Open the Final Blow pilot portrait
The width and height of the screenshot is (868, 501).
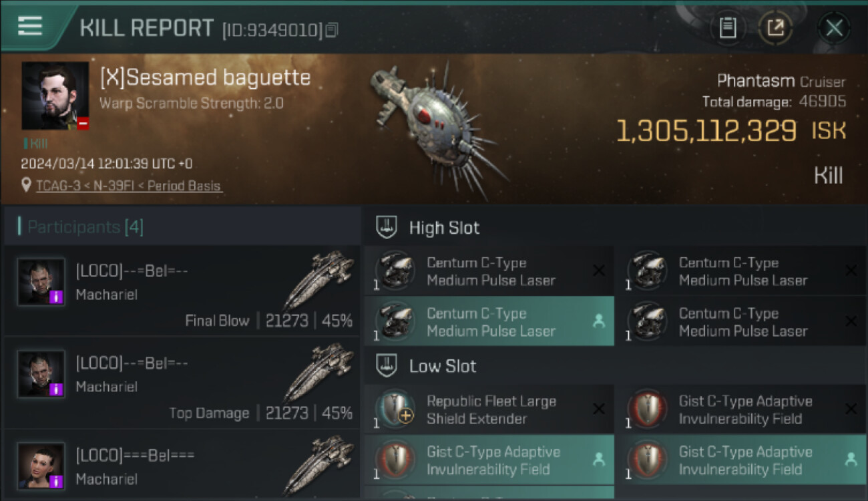pos(41,282)
